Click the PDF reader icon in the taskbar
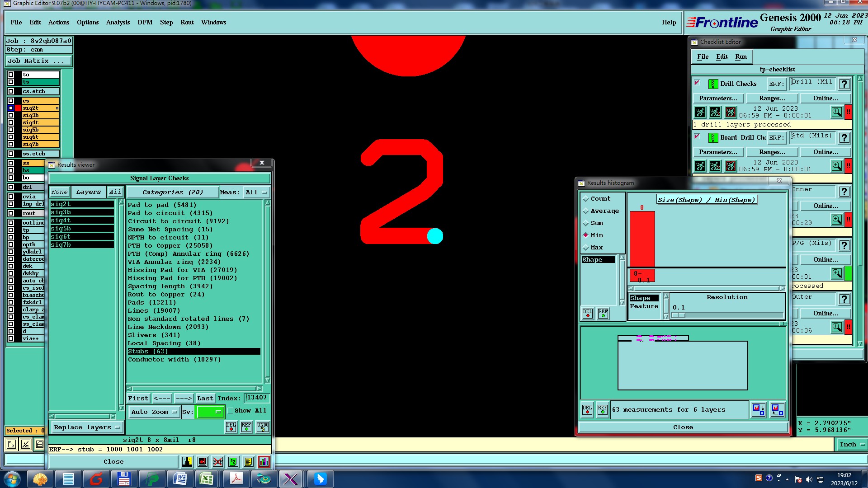Image resolution: width=868 pixels, height=488 pixels. (236, 479)
